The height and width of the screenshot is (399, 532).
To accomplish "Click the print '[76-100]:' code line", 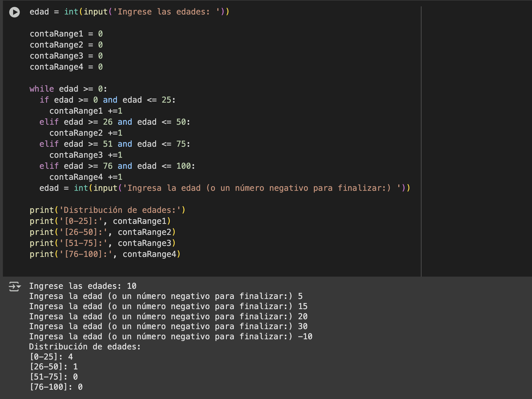I will (105, 254).
